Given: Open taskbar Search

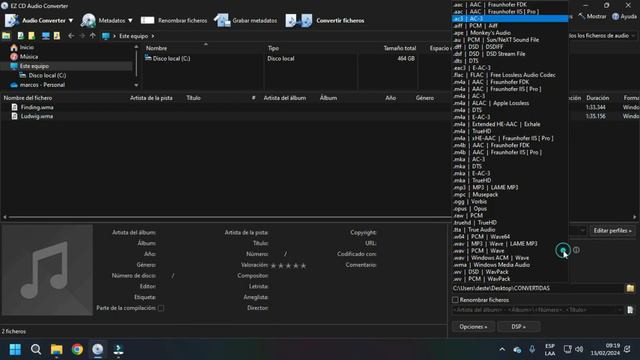Looking at the screenshot, I should (x=36, y=349).
